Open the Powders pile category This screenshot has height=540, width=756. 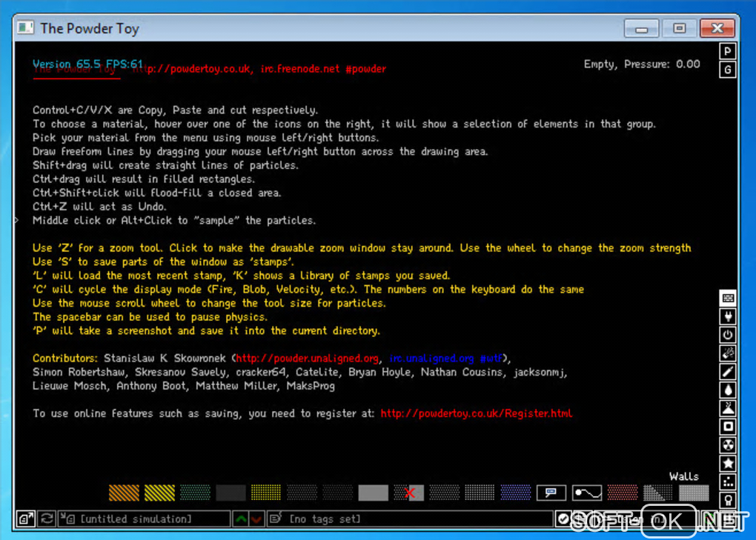728,408
